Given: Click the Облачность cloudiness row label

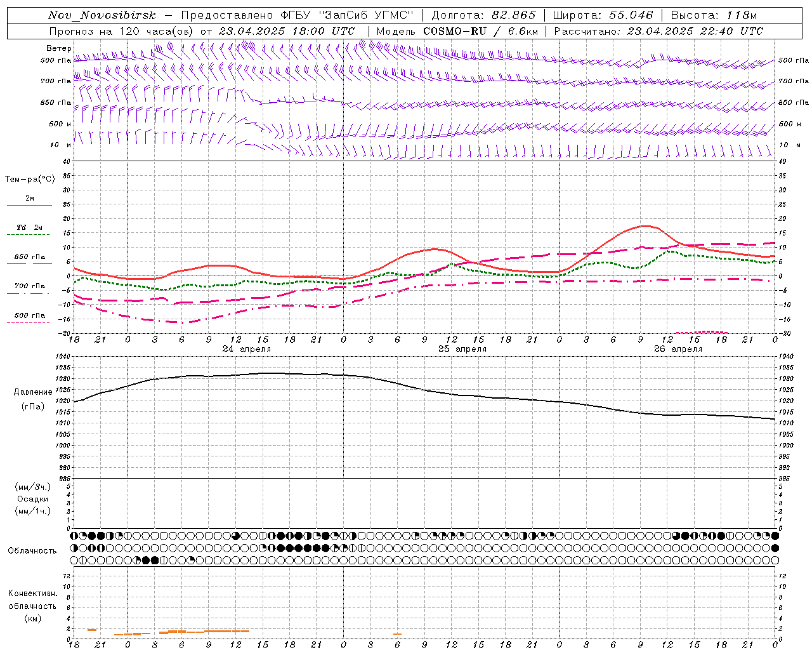Looking at the screenshot, I should click(32, 550).
